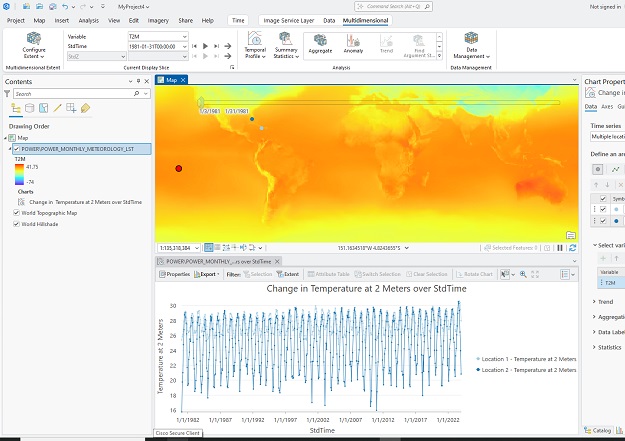The image size is (625, 441).
Task: Toggle World Hillshade layer visibility
Action: coord(17,223)
